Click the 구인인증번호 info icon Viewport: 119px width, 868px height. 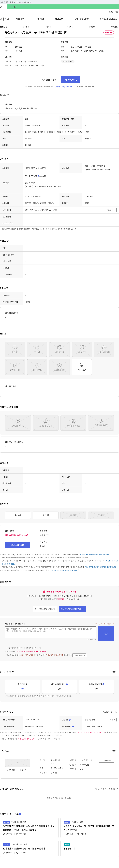[x=72, y=727]
